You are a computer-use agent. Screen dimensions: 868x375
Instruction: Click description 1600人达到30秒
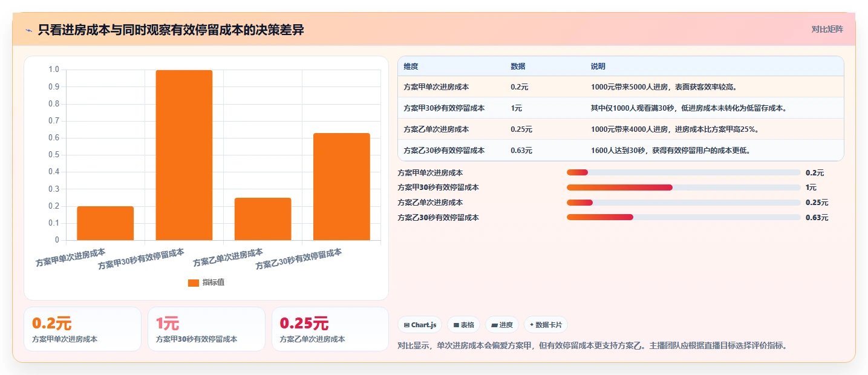671,151
